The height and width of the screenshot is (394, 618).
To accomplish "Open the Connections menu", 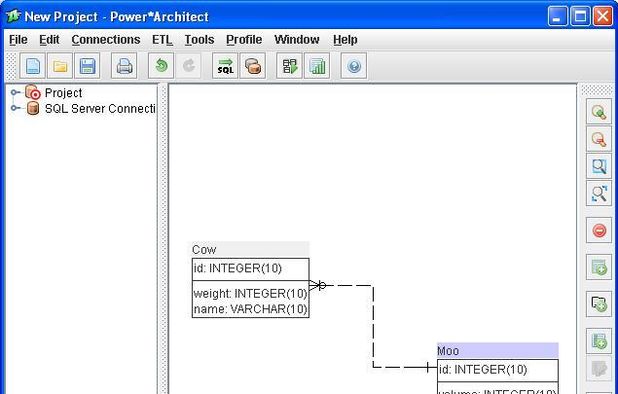I will point(106,40).
